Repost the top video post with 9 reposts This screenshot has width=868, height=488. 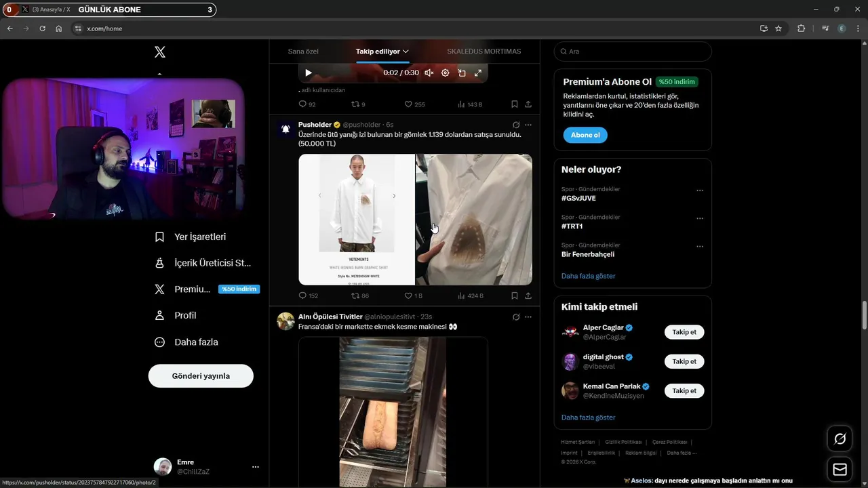tap(358, 104)
